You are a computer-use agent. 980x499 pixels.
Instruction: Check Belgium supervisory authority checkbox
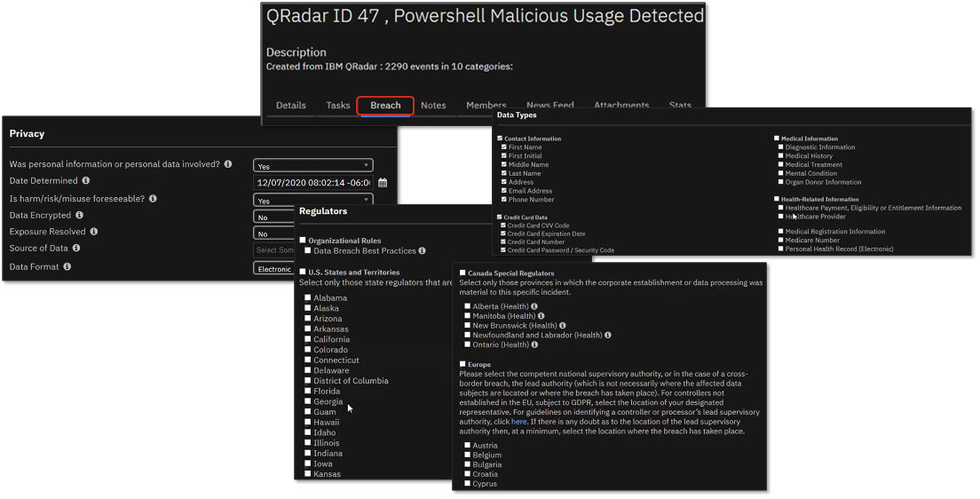[x=467, y=455]
